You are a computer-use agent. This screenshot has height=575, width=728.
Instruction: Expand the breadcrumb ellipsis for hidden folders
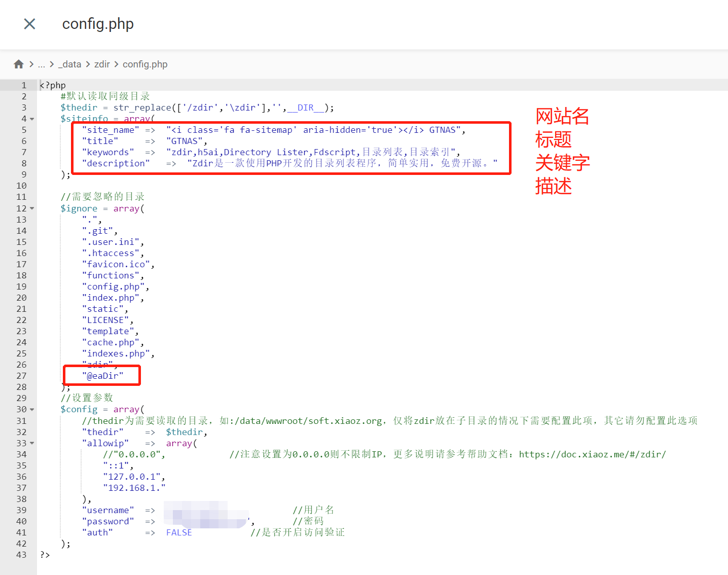coord(42,64)
